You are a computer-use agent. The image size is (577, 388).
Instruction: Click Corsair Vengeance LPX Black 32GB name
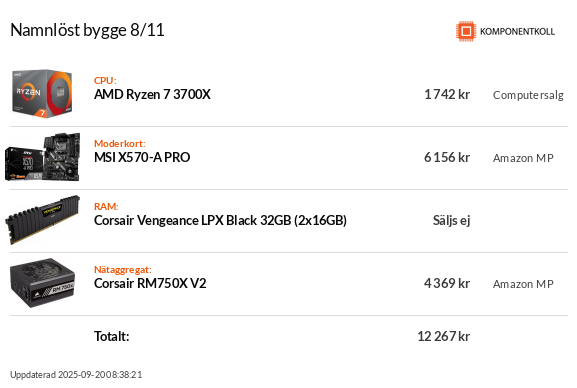[220, 221]
